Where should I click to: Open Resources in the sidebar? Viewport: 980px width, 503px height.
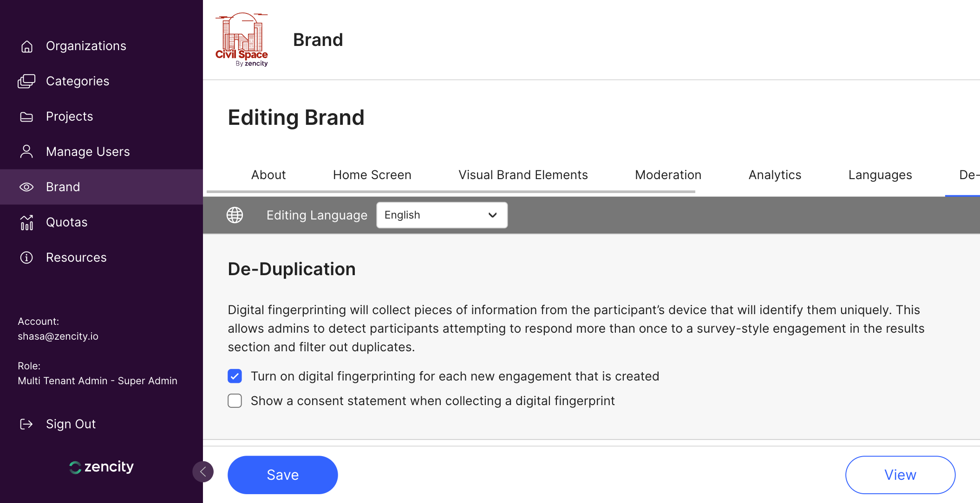(x=101, y=258)
